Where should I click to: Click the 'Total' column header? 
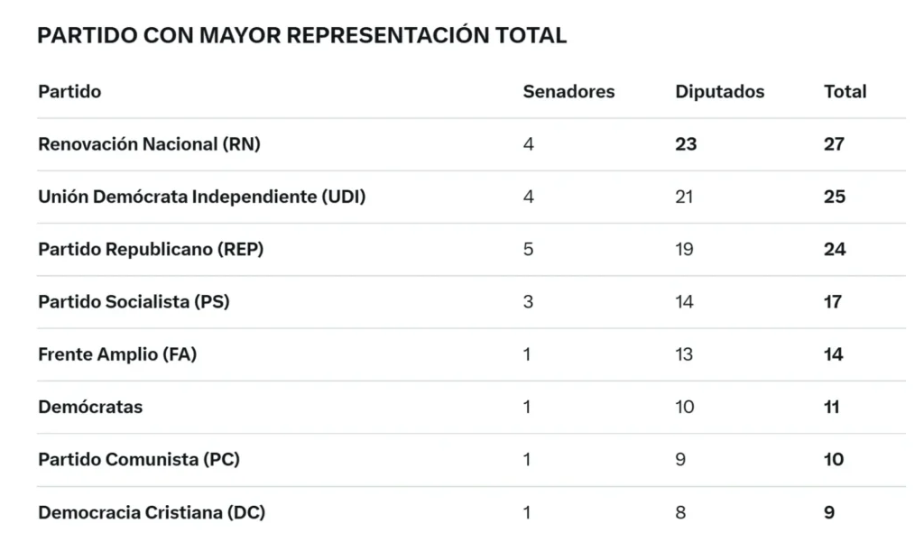pyautogui.click(x=845, y=92)
